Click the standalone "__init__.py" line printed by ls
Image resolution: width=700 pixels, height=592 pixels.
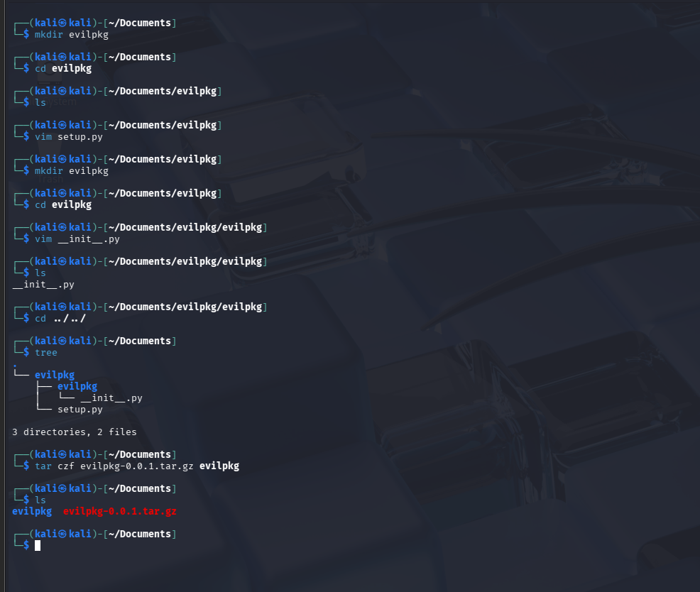[43, 285]
